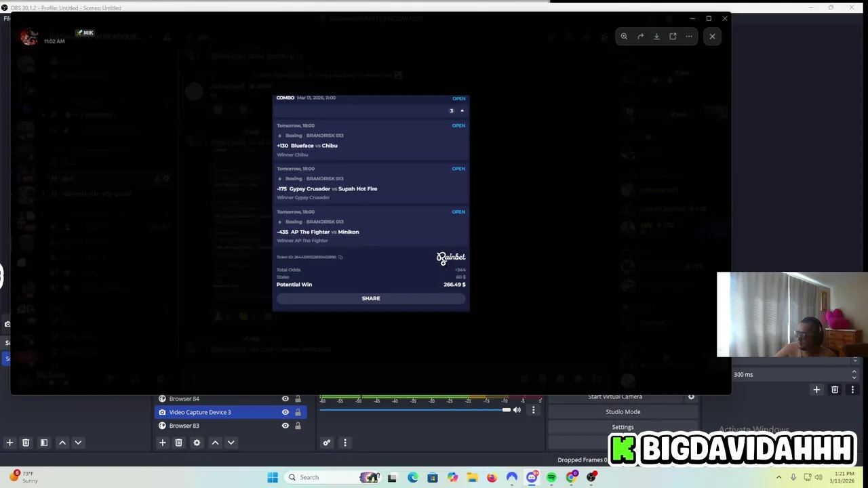
Task: Open Discord from the taskbar
Action: coord(532,477)
